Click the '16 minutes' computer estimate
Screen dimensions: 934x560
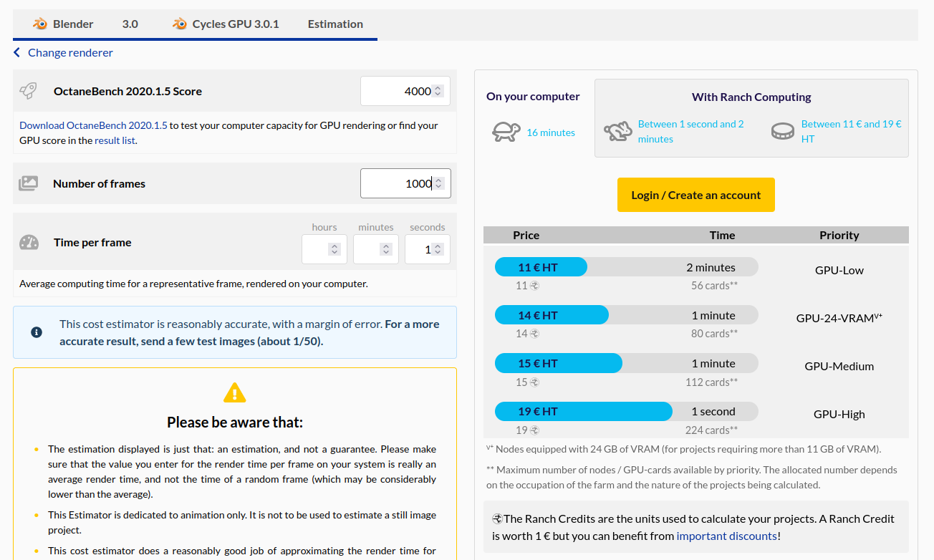click(551, 132)
